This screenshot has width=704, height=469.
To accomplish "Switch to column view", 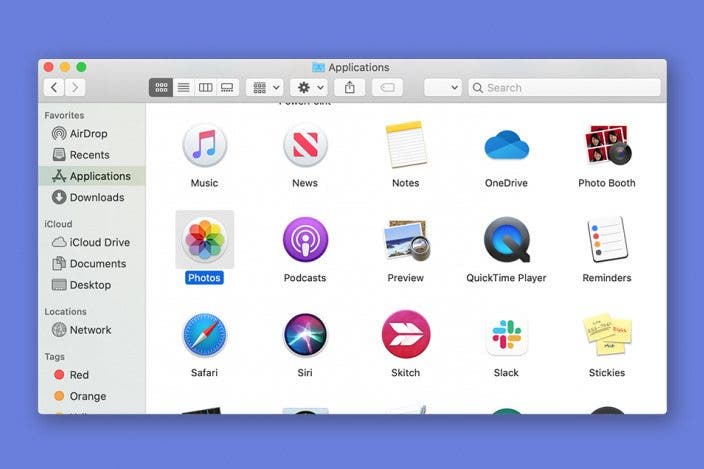I will tap(205, 88).
